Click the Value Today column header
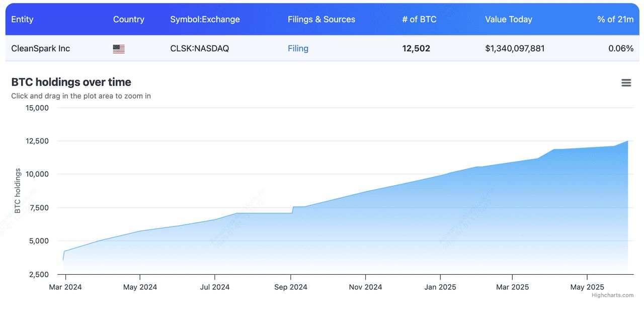Screen dimensions: 644x309 (x=508, y=19)
